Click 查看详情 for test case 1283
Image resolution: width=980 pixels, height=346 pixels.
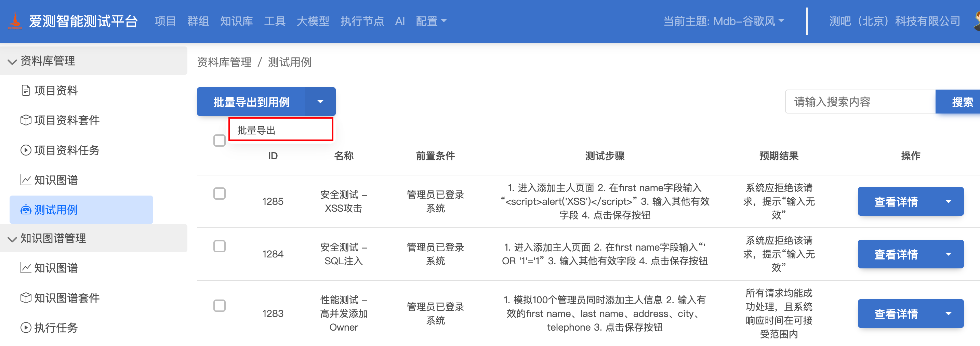tap(896, 314)
